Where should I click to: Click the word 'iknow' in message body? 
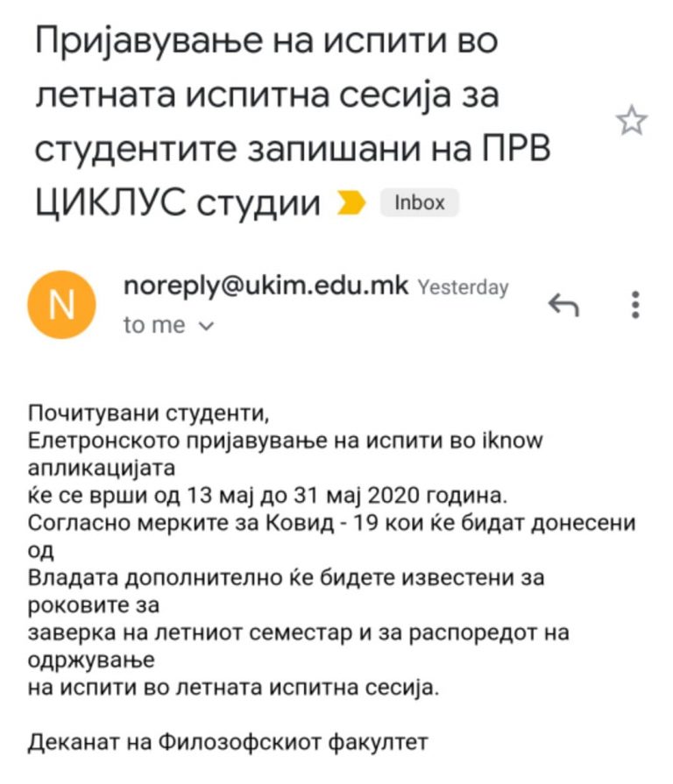click(x=512, y=441)
